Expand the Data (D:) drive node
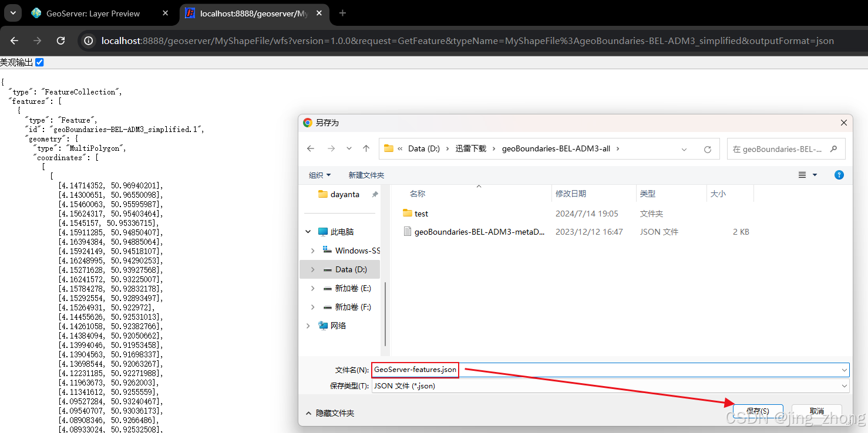868x433 pixels. (312, 269)
